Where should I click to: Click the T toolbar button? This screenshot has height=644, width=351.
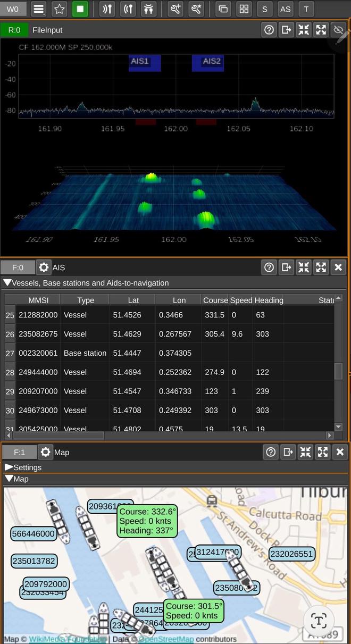click(x=306, y=9)
